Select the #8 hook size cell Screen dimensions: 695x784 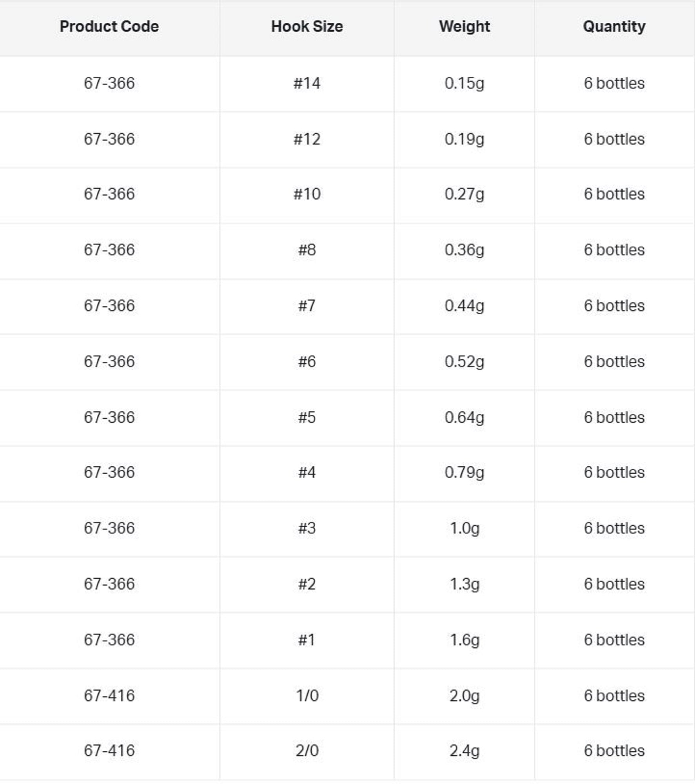[x=307, y=250]
